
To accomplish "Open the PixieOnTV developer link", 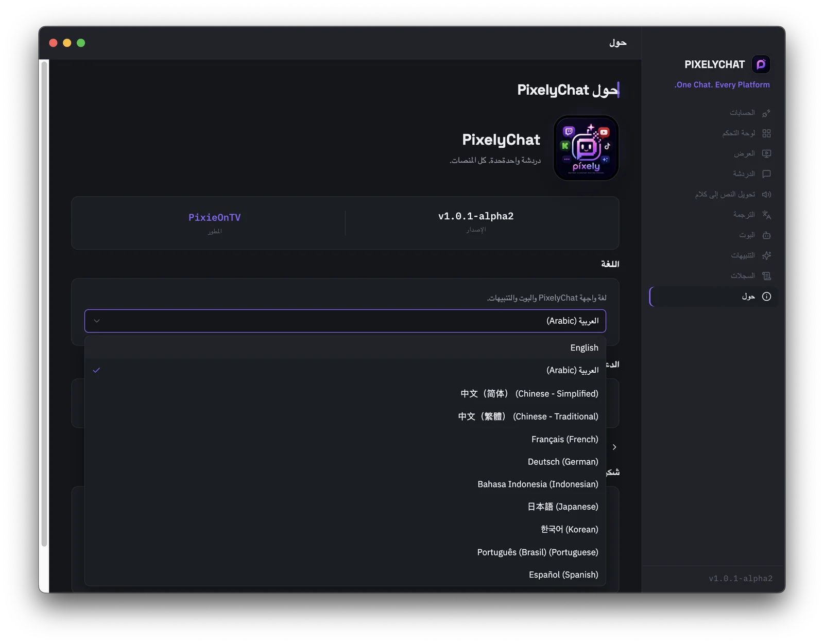I will (214, 217).
